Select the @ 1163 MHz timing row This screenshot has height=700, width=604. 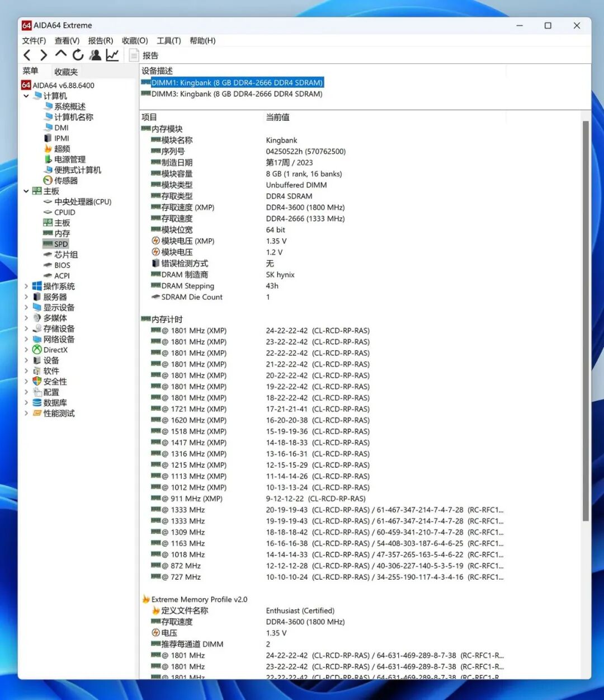pyautogui.click(x=327, y=543)
